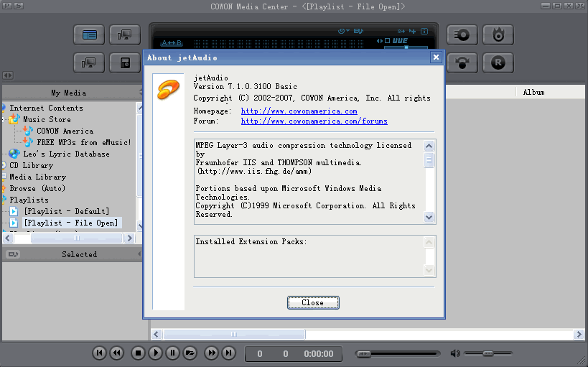Image resolution: width=588 pixels, height=367 pixels.
Task: Click the Media Center view button
Action: point(89,35)
